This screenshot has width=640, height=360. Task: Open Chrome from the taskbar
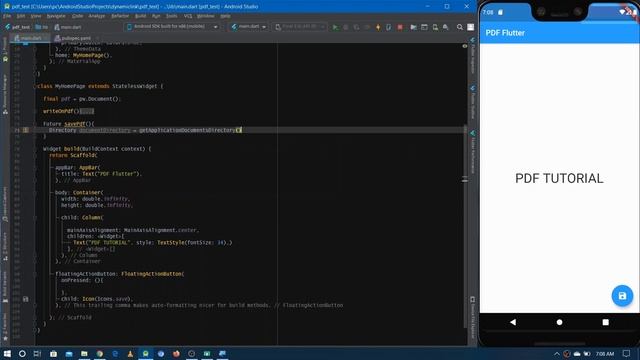pos(100,353)
